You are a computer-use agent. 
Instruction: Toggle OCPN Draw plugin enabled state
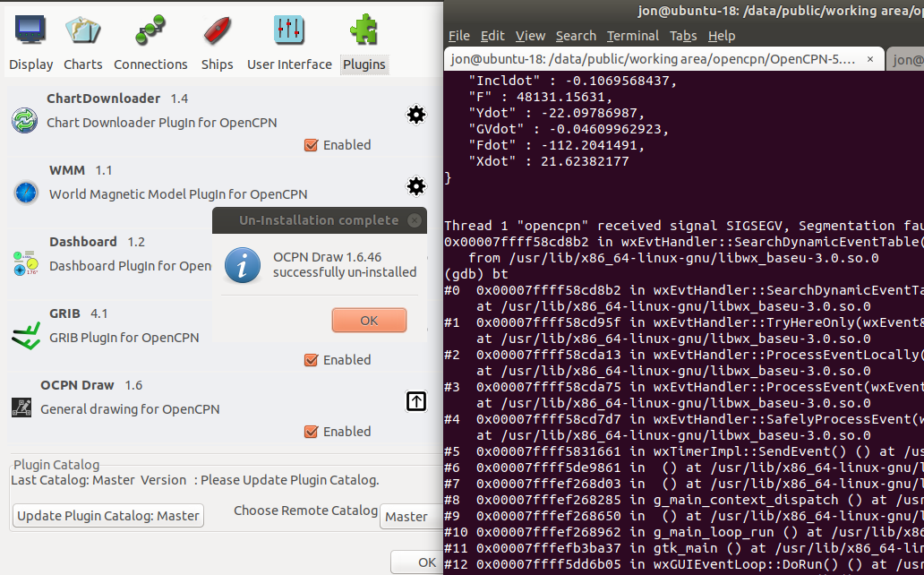pyautogui.click(x=312, y=431)
